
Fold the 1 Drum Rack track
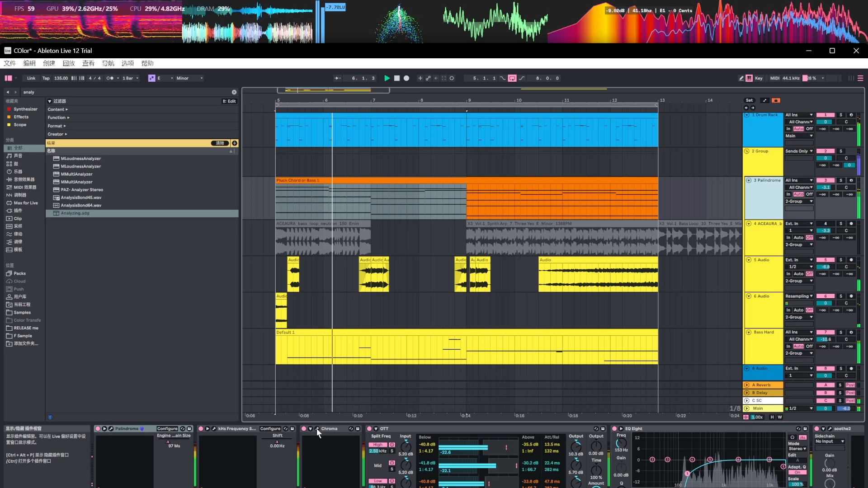pos(747,115)
